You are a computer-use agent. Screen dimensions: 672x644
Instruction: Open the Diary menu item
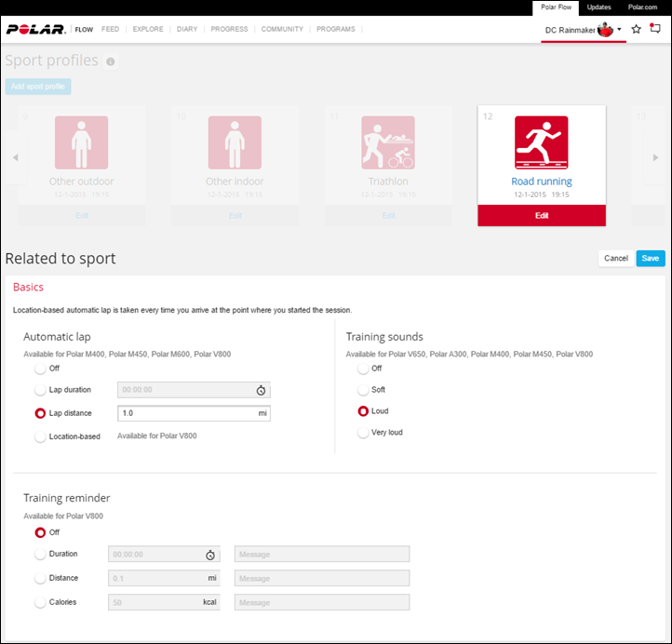click(x=186, y=30)
